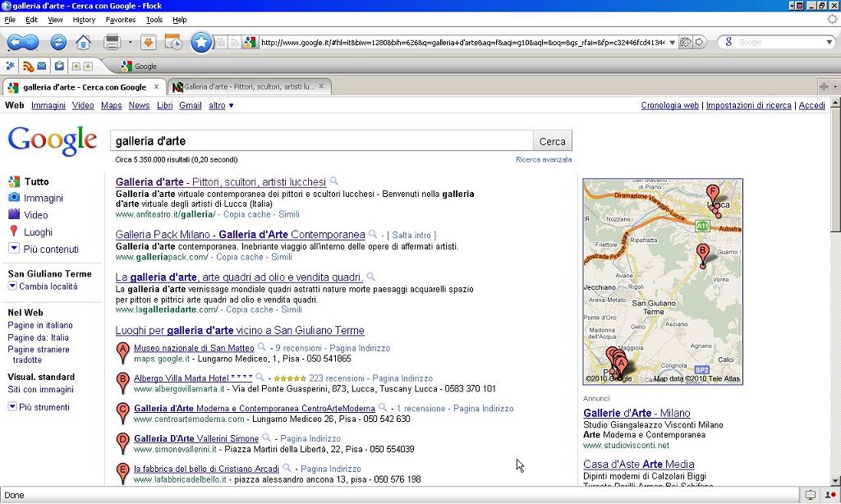Share page by email using envelope icon by URL
841x504 pixels.
coord(685,42)
